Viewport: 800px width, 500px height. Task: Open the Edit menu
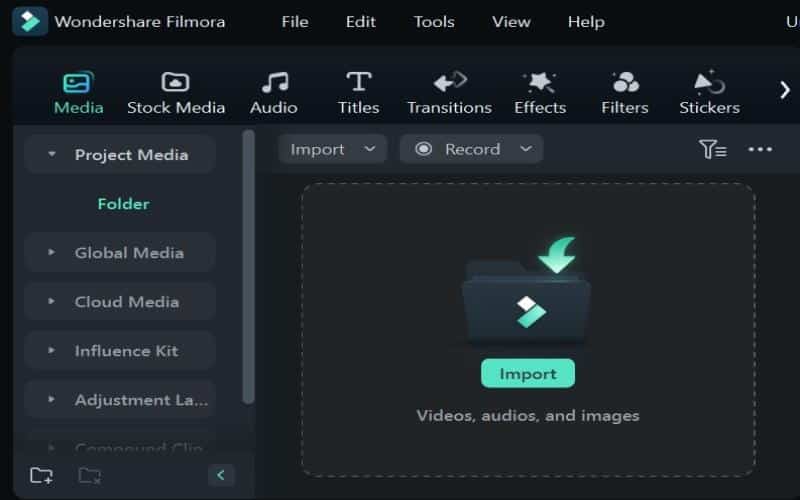pos(361,22)
